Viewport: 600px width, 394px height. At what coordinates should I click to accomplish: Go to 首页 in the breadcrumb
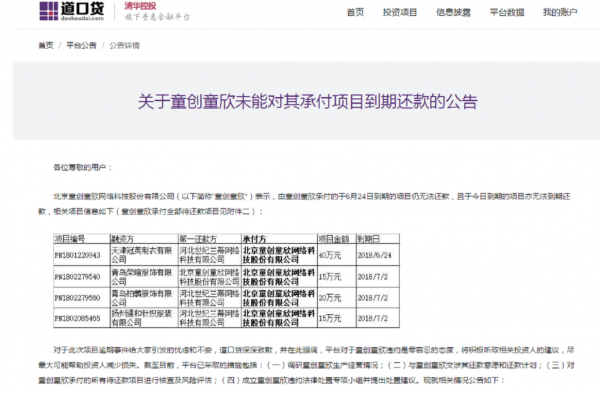(x=46, y=46)
